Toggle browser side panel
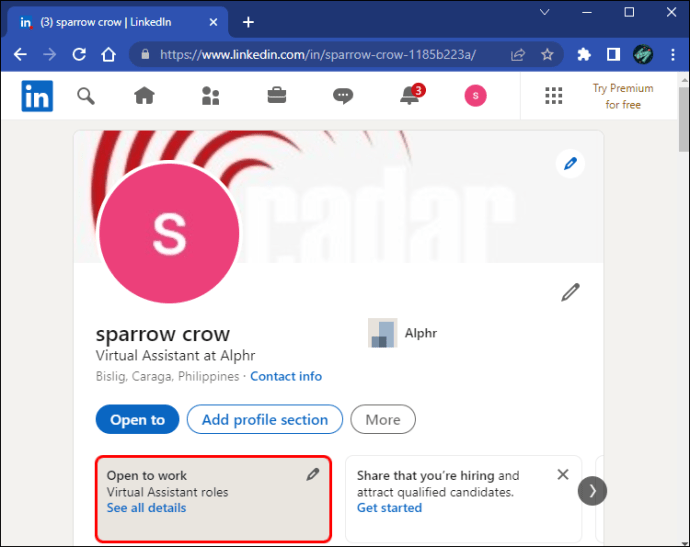The width and height of the screenshot is (690, 547). coord(613,55)
